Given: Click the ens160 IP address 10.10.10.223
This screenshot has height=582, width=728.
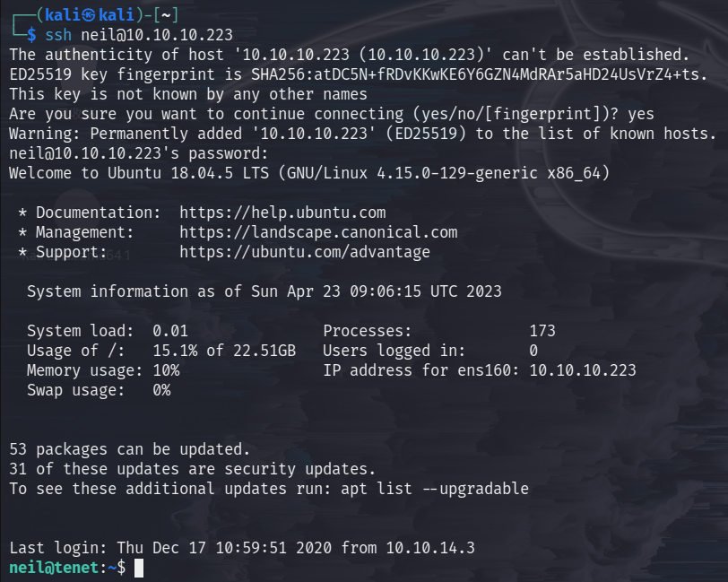Looking at the screenshot, I should click(583, 370).
